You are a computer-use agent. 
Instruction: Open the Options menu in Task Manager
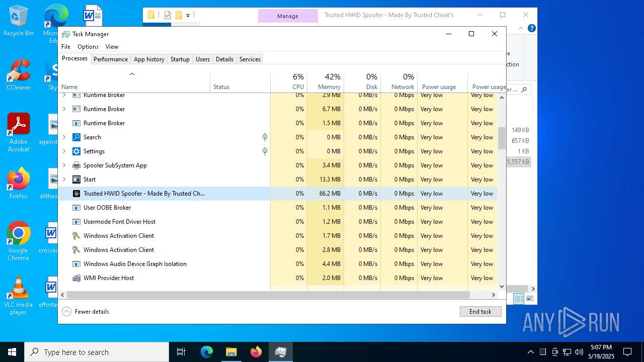(88, 47)
